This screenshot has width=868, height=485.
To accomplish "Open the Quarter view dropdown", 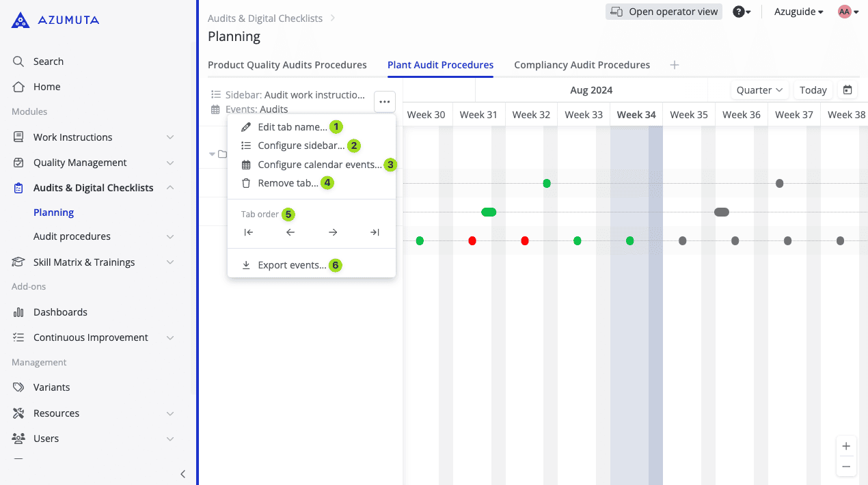I will (759, 90).
